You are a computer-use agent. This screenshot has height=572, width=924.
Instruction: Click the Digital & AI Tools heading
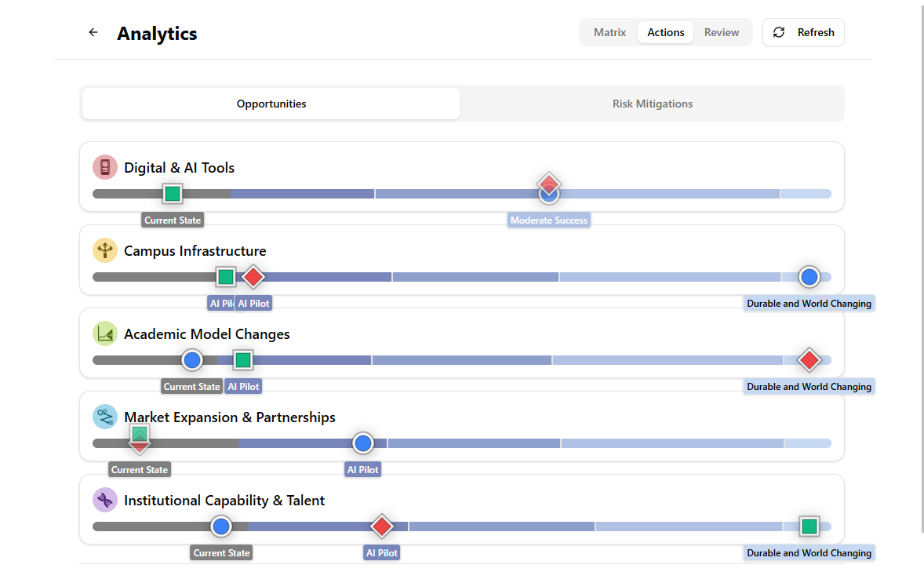179,168
